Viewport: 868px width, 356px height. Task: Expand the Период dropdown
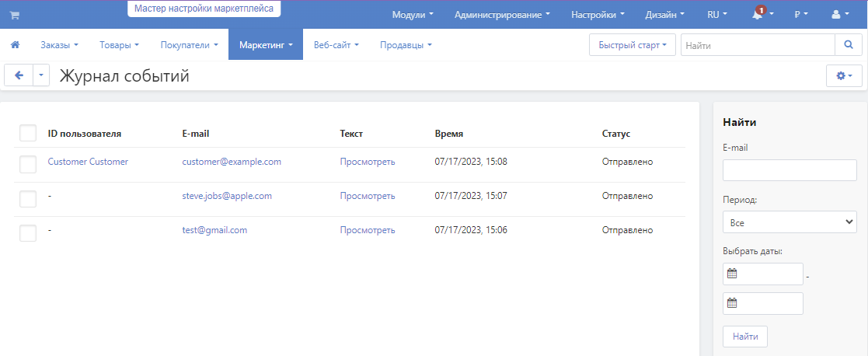pyautogui.click(x=789, y=223)
